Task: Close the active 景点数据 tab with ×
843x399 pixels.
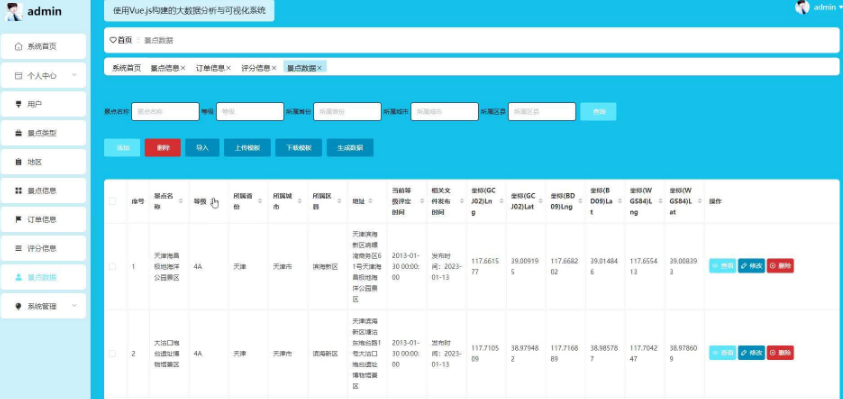Action: tap(319, 68)
